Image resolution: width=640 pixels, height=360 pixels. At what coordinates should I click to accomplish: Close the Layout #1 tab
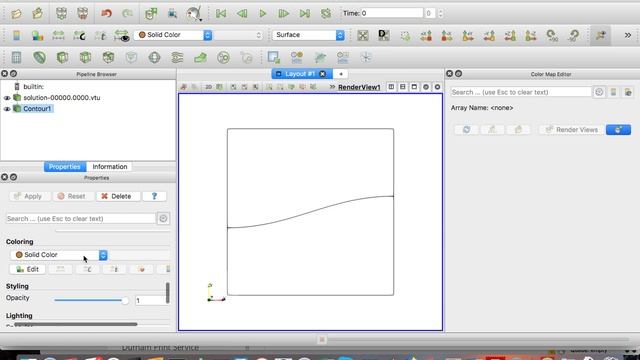point(322,74)
